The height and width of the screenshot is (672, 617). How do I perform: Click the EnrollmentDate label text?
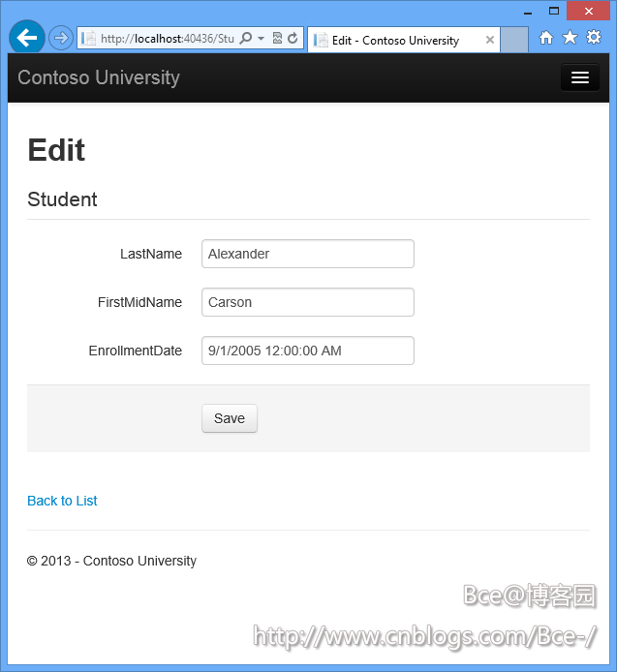(135, 351)
